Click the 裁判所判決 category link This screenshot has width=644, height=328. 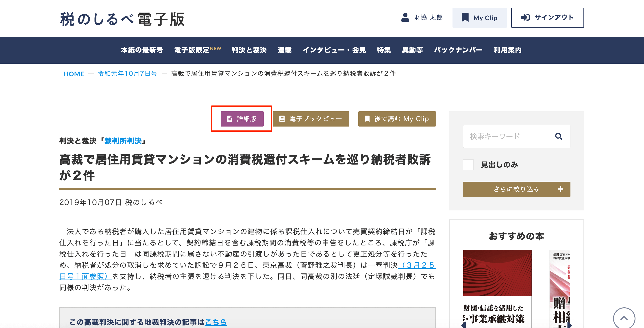[123, 141]
